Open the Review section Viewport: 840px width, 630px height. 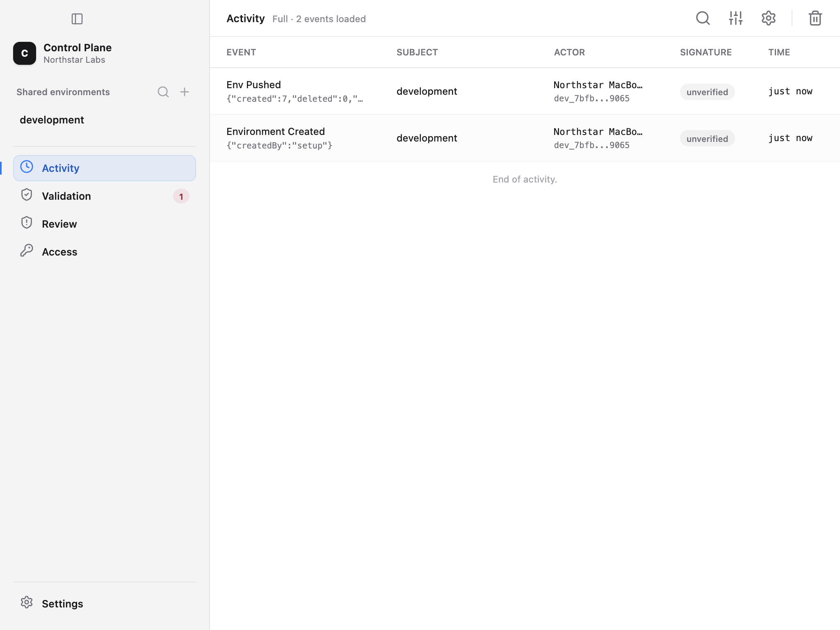[x=105, y=224]
